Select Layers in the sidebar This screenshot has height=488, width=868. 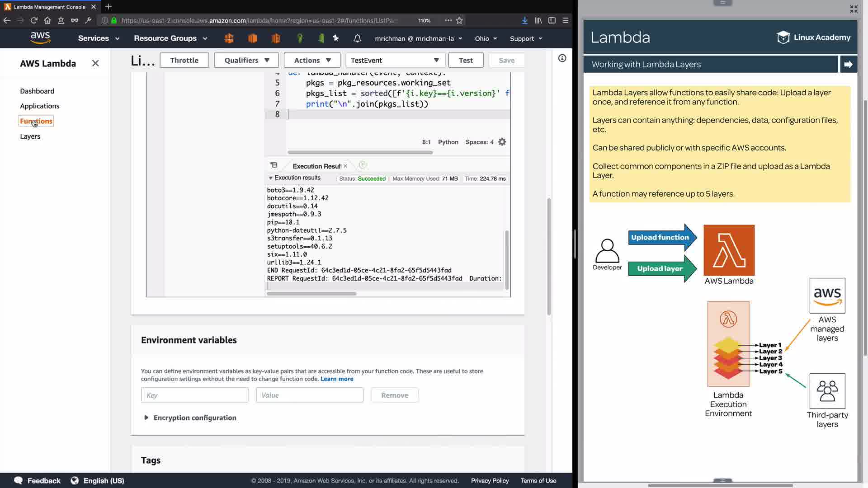[30, 136]
